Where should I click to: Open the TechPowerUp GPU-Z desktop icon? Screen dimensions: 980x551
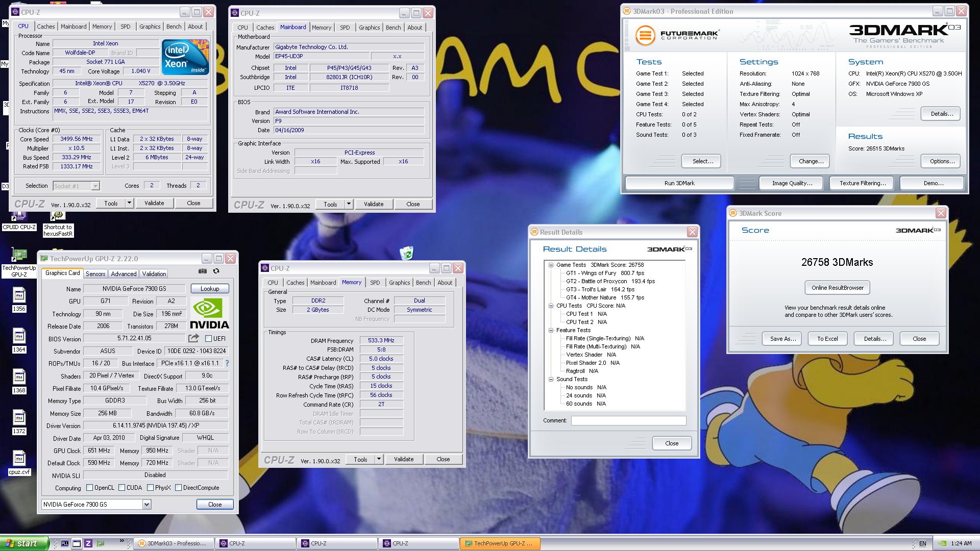[19, 263]
